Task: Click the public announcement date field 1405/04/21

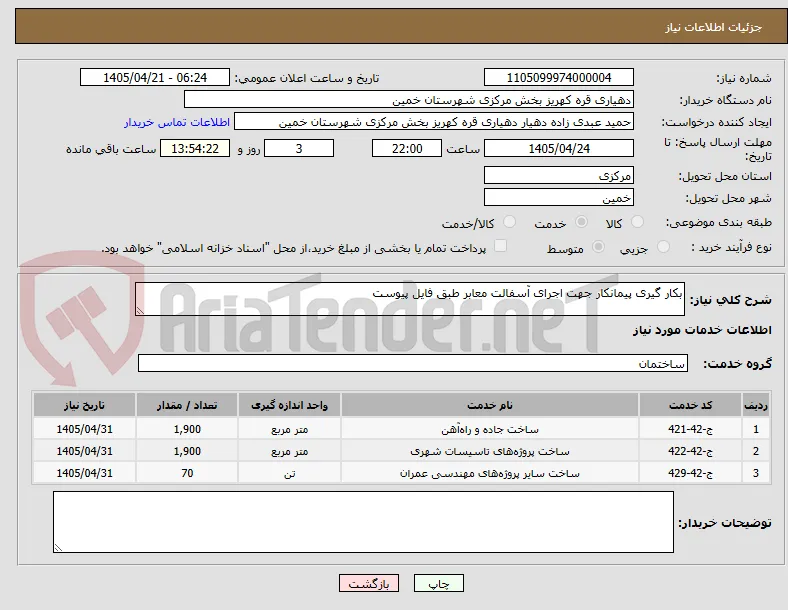Action: (x=155, y=77)
